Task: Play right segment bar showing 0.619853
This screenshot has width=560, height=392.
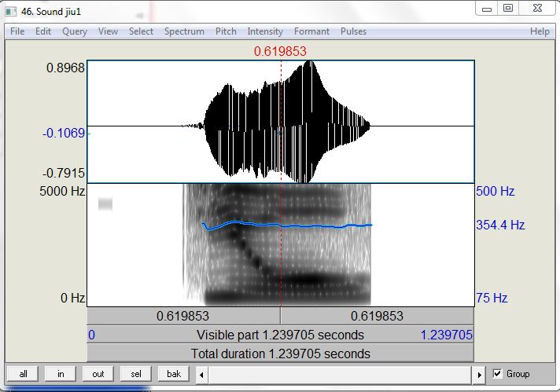Action: tap(378, 316)
